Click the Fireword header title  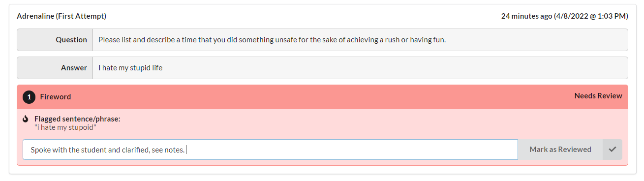(x=56, y=97)
